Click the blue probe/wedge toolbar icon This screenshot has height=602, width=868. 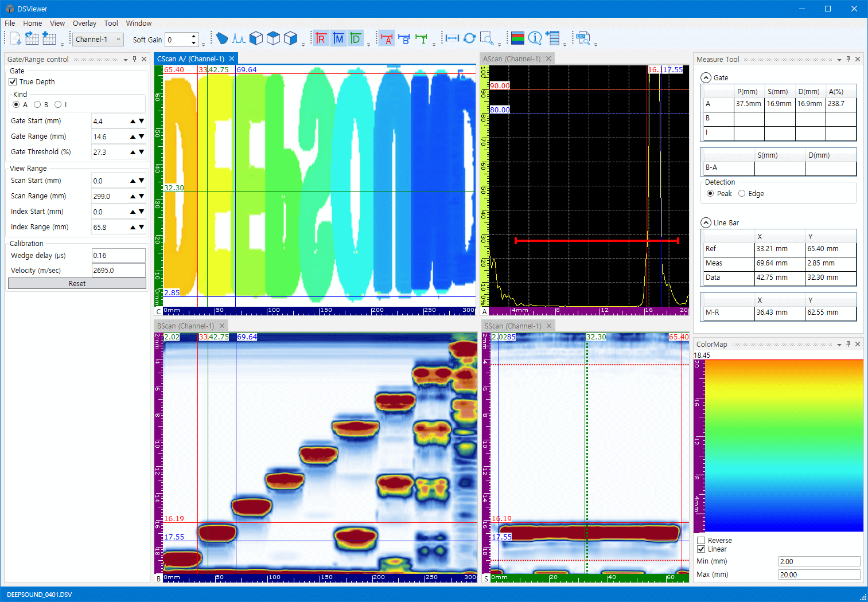222,38
